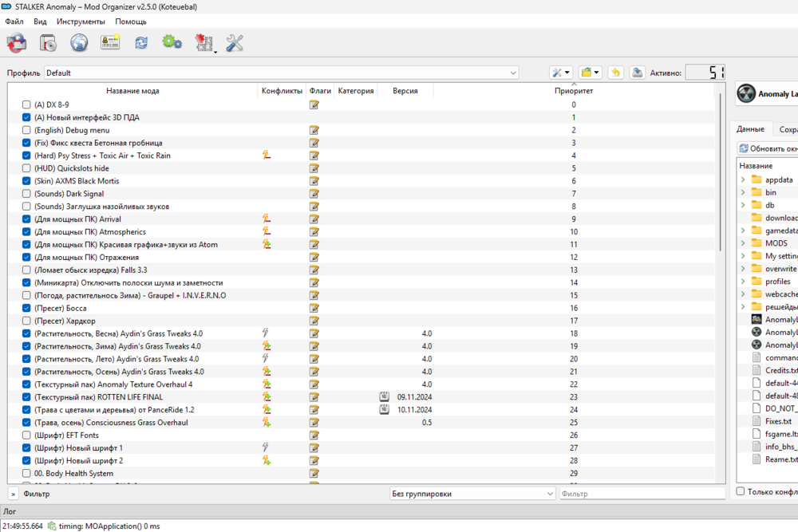This screenshot has width=798, height=532.
Task: Open the Без группировки grouping dropdown
Action: pos(471,494)
